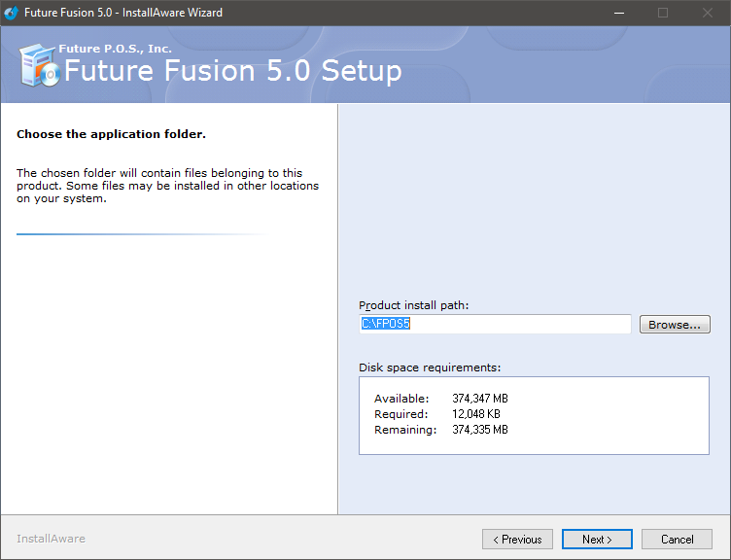Click the disabled maximize window button
The width and height of the screenshot is (731, 560).
663,13
